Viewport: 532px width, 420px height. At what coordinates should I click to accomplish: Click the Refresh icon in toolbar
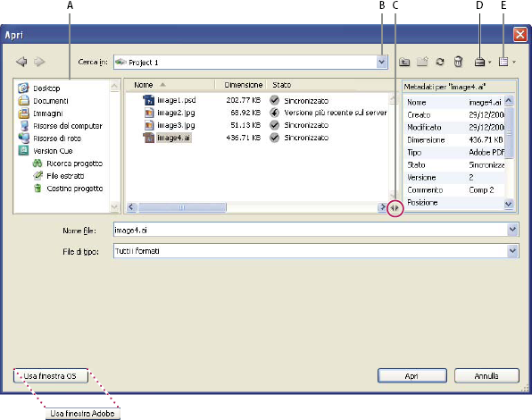pos(440,62)
